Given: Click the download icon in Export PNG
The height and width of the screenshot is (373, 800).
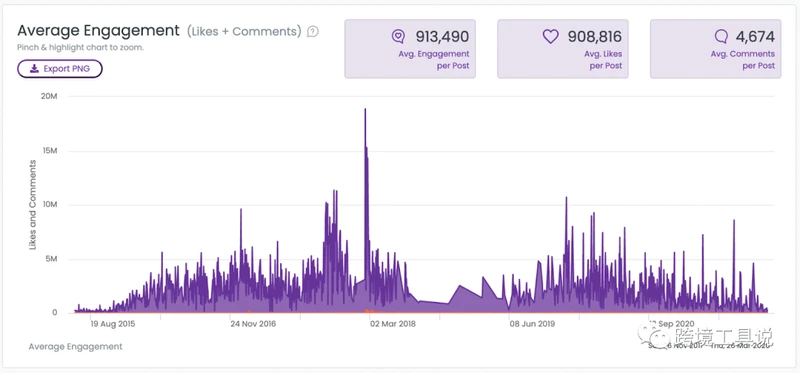Looking at the screenshot, I should 34,69.
